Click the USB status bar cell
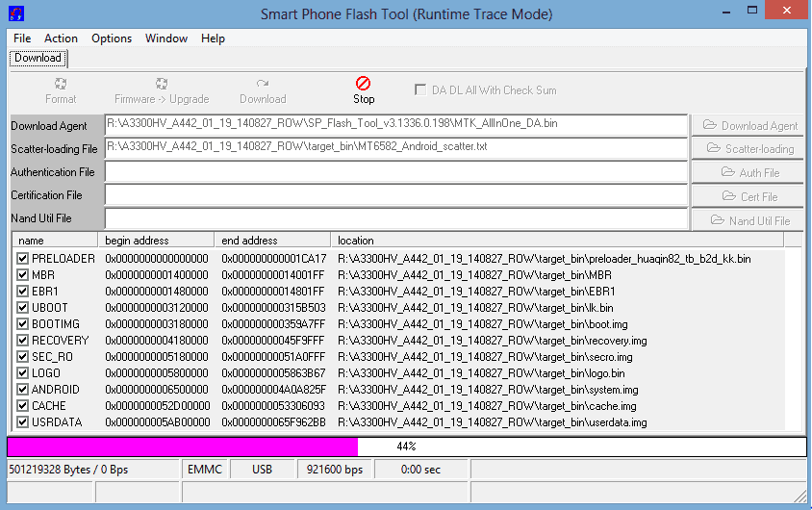812x510 pixels. [x=262, y=470]
